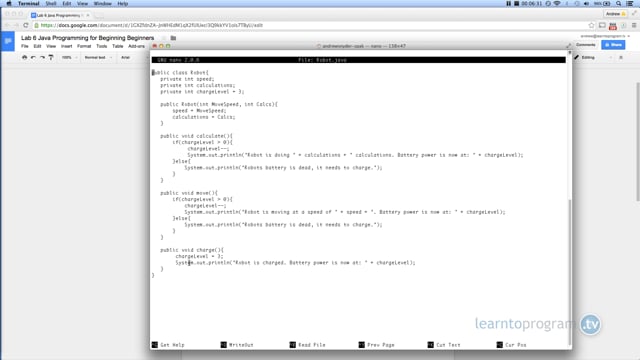Click the cast screen icon in Chrome toolbar
This screenshot has height=360, width=640.
602,25
